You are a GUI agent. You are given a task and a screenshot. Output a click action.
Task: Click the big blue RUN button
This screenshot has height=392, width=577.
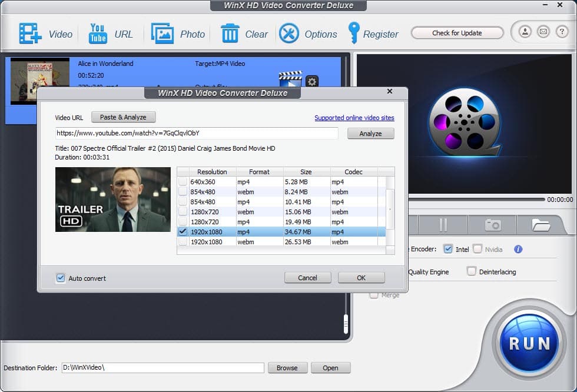[529, 343]
